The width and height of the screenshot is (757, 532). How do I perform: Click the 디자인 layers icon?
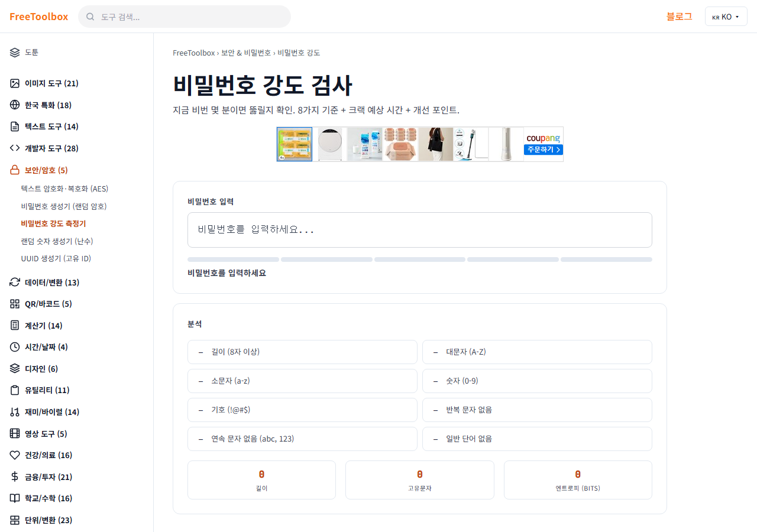pyautogui.click(x=15, y=369)
